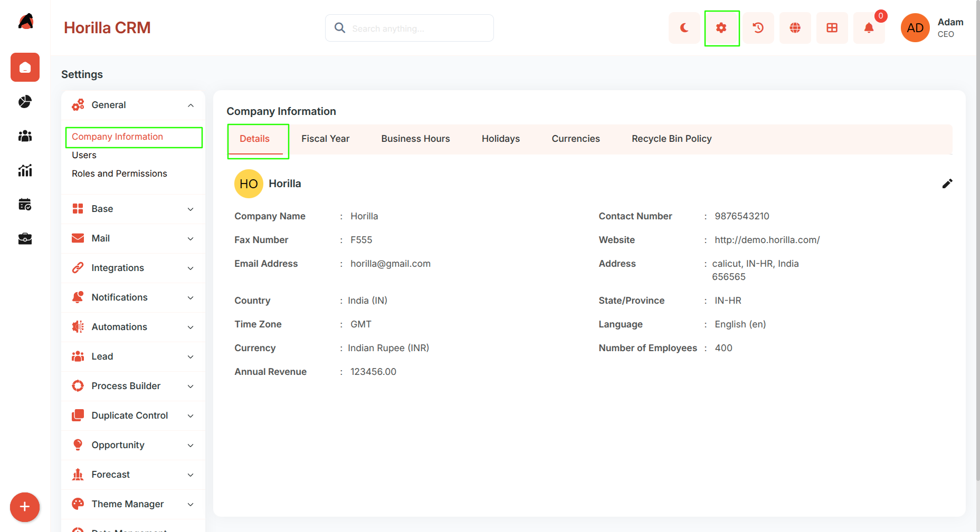
Task: Click the briefcase sidebar icon
Action: 25,239
